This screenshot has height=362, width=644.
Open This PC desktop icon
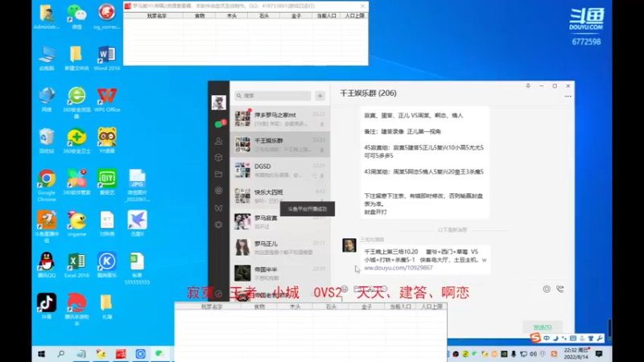[47, 58]
